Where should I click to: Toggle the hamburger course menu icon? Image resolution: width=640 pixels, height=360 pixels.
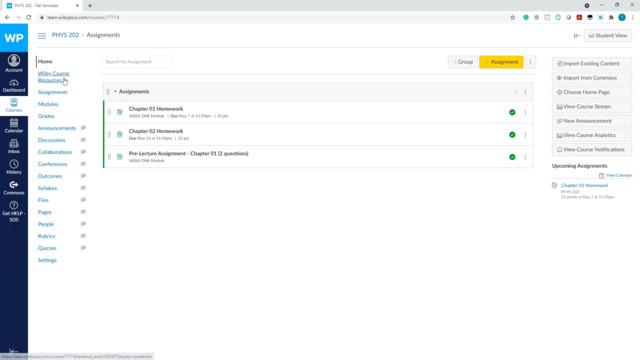pos(42,36)
